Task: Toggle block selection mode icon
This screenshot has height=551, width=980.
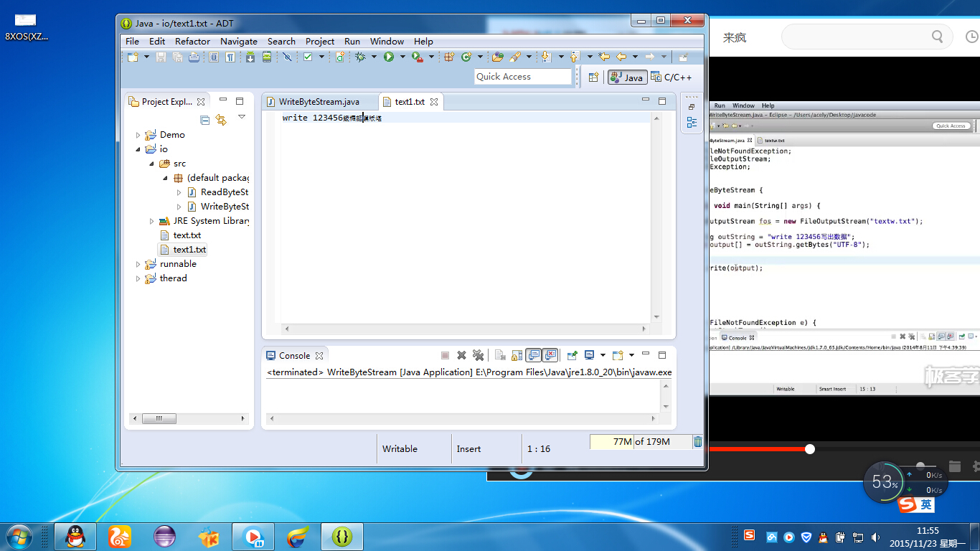Action: (214, 57)
